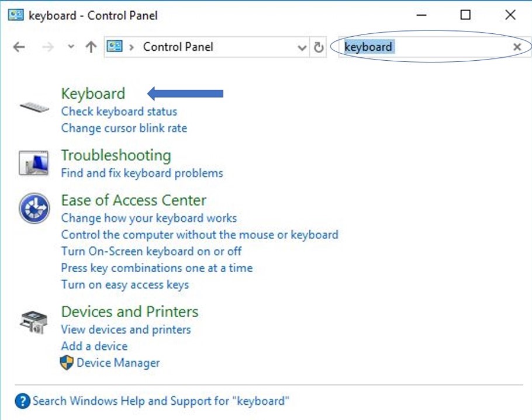Expand the breadcrumb arrow before Control Panel
The image size is (532, 420).
coord(132,47)
